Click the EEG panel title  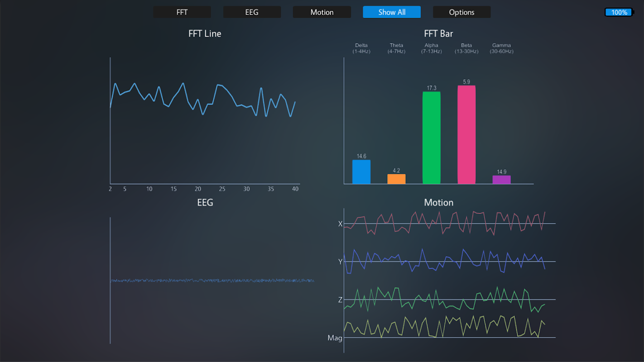pyautogui.click(x=205, y=202)
